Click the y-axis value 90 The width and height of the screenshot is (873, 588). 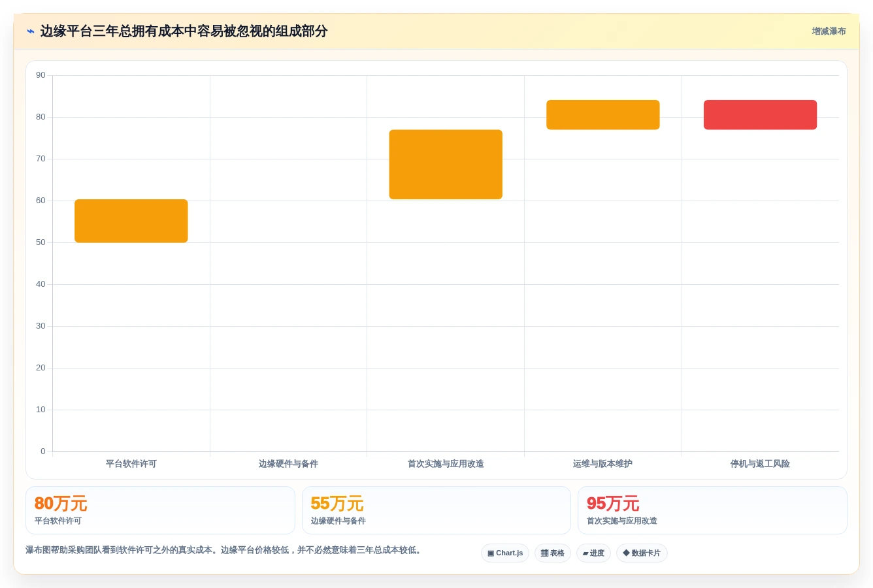[x=41, y=75]
